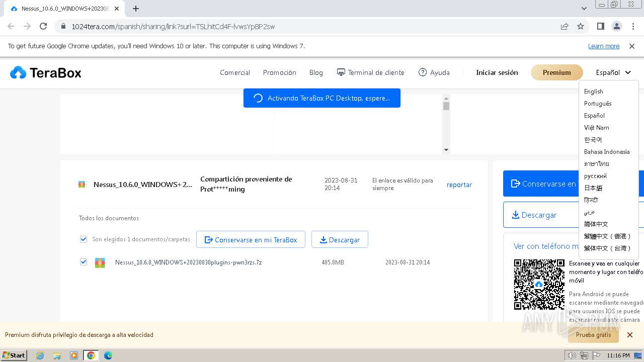Image resolution: width=644 pixels, height=362 pixels.
Task: Dismiss the Chrome update notice
Action: coord(632,46)
